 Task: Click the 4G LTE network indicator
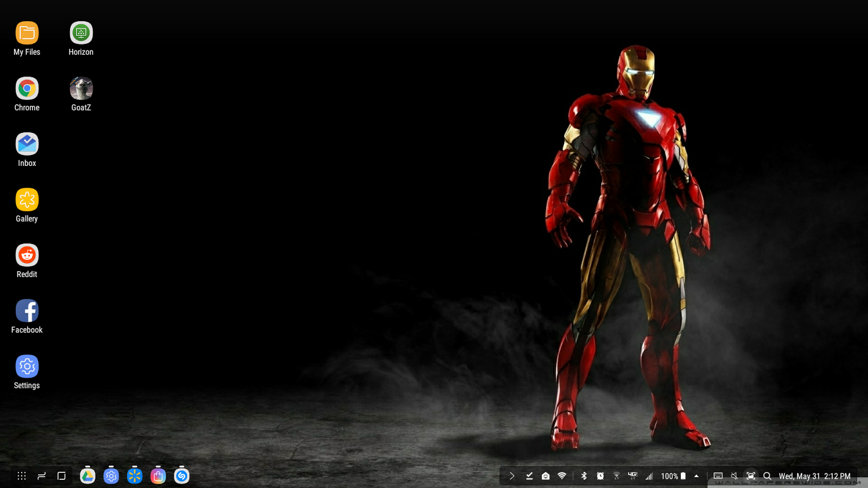[633, 475]
